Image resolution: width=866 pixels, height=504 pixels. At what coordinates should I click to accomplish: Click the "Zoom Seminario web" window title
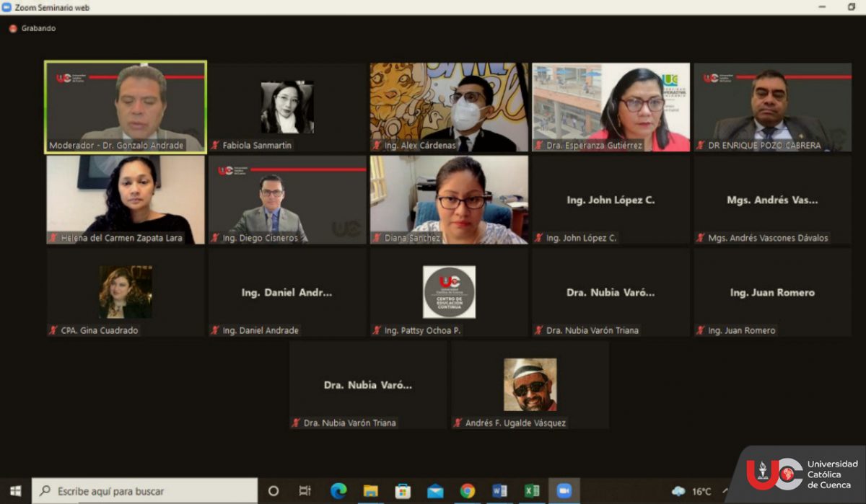click(51, 7)
